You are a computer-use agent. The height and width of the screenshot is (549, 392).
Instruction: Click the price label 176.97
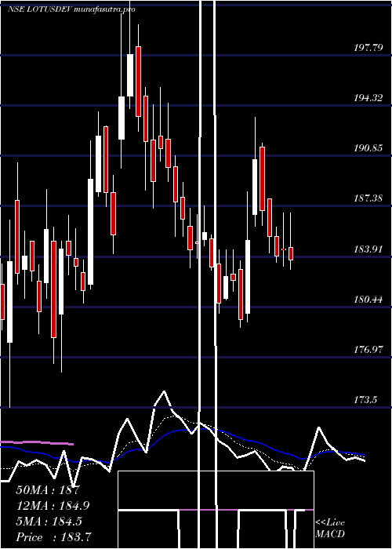368,350
